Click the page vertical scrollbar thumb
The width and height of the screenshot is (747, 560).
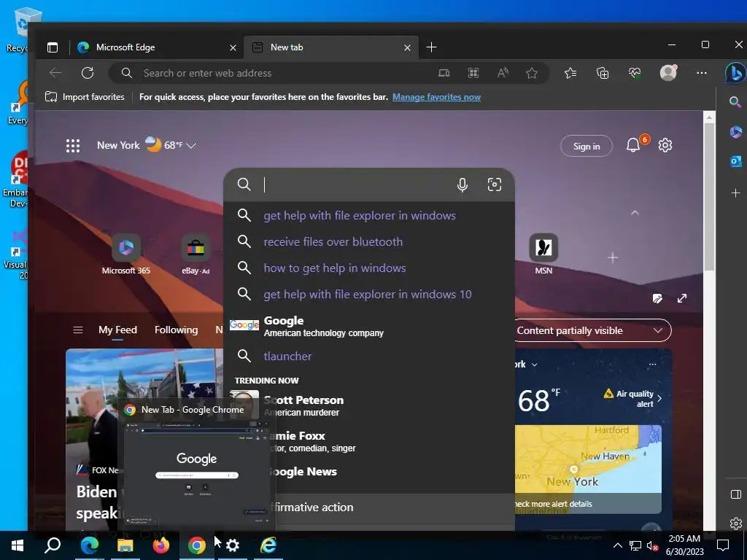click(709, 196)
